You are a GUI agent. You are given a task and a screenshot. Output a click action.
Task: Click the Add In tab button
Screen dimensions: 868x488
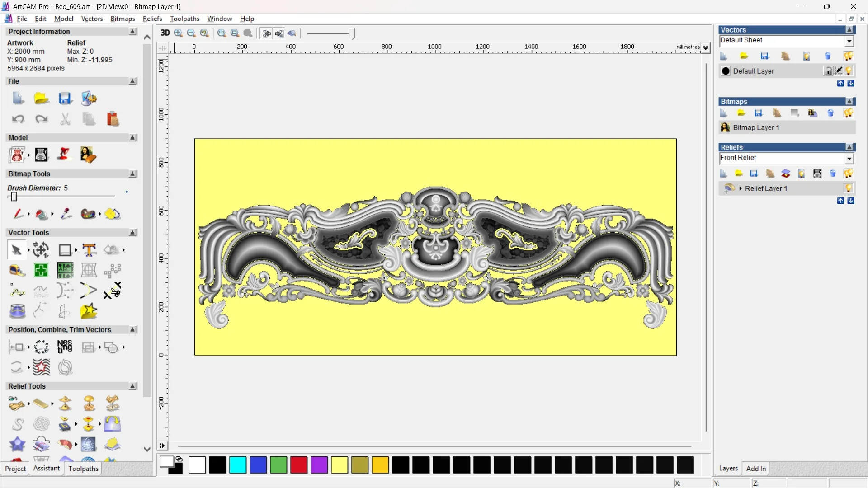coord(756,469)
